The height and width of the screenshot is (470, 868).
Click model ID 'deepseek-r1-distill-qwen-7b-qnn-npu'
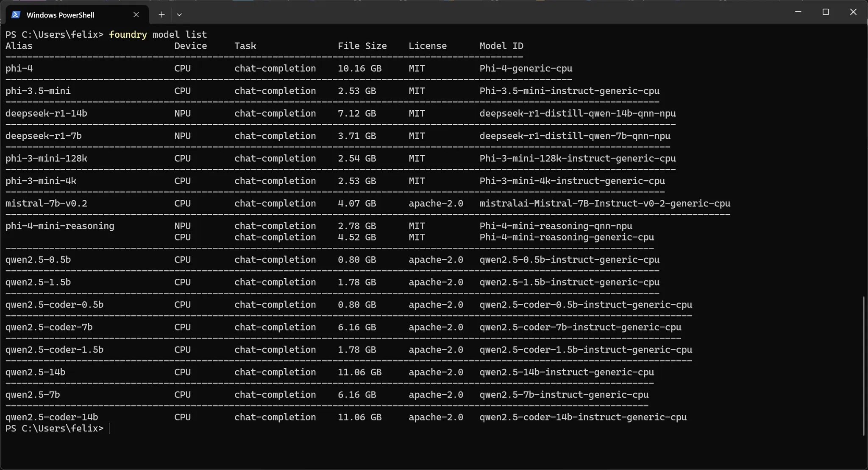[x=575, y=136]
